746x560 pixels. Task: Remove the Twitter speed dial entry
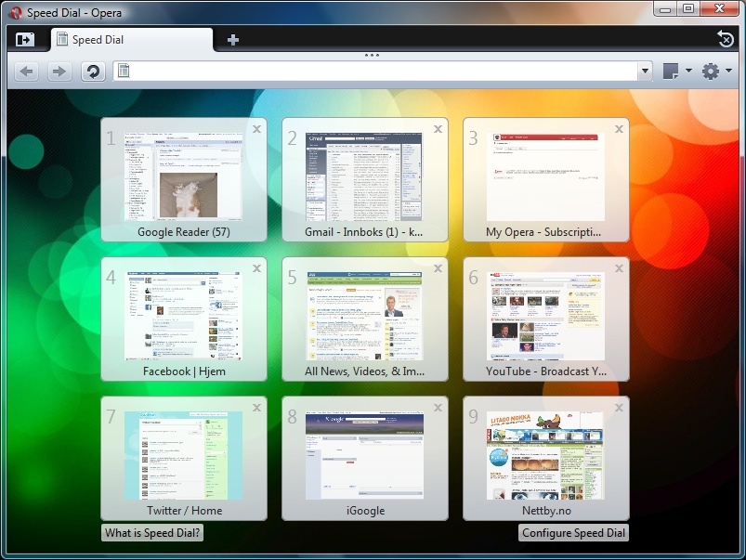(257, 408)
